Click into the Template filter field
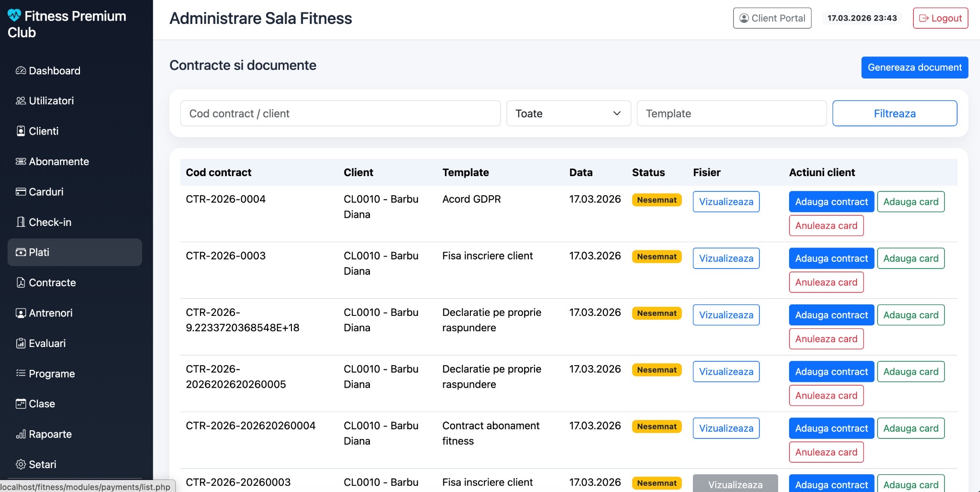Screen dimensions: 980x492 click(732, 113)
